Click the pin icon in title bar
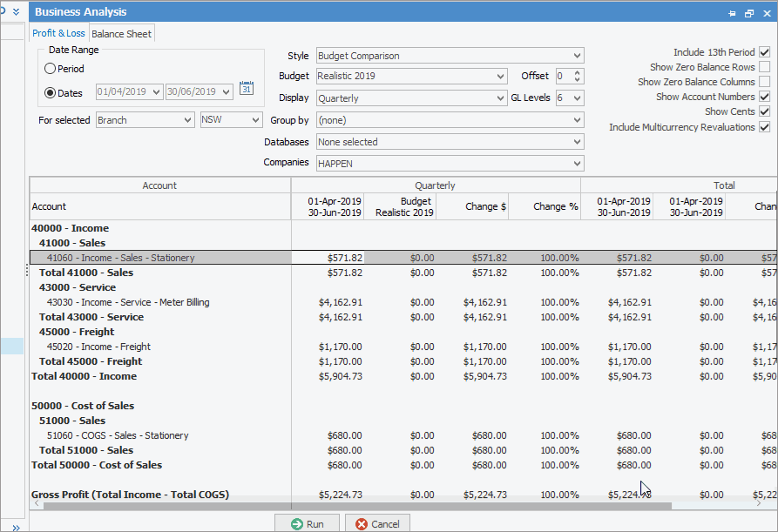 [732, 13]
